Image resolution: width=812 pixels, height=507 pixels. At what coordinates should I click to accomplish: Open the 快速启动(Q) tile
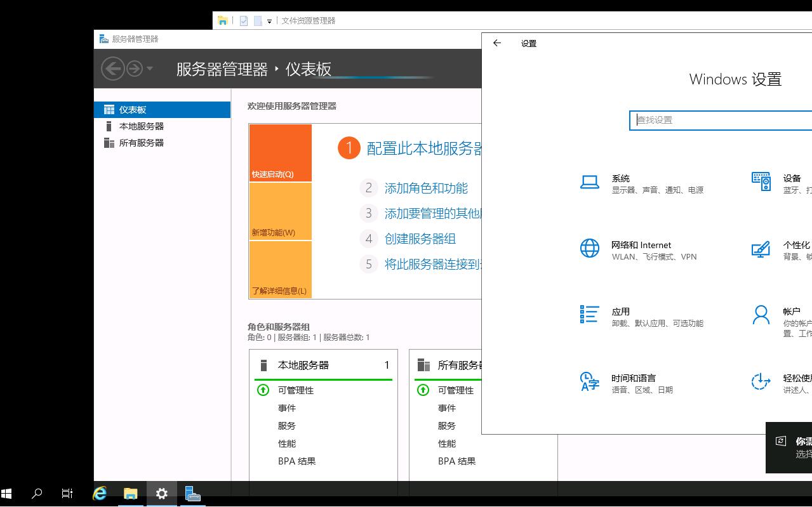281,153
